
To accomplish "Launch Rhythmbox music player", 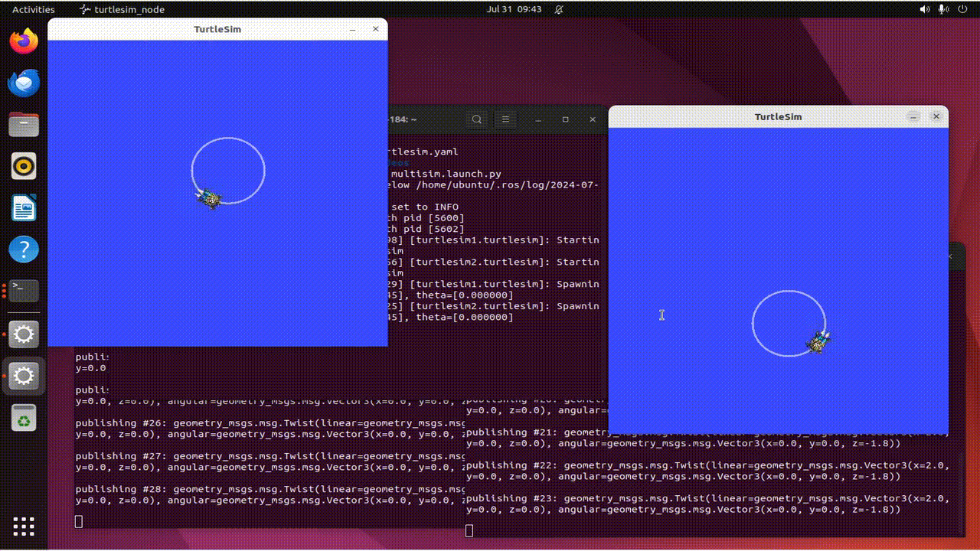I will pos(24,166).
